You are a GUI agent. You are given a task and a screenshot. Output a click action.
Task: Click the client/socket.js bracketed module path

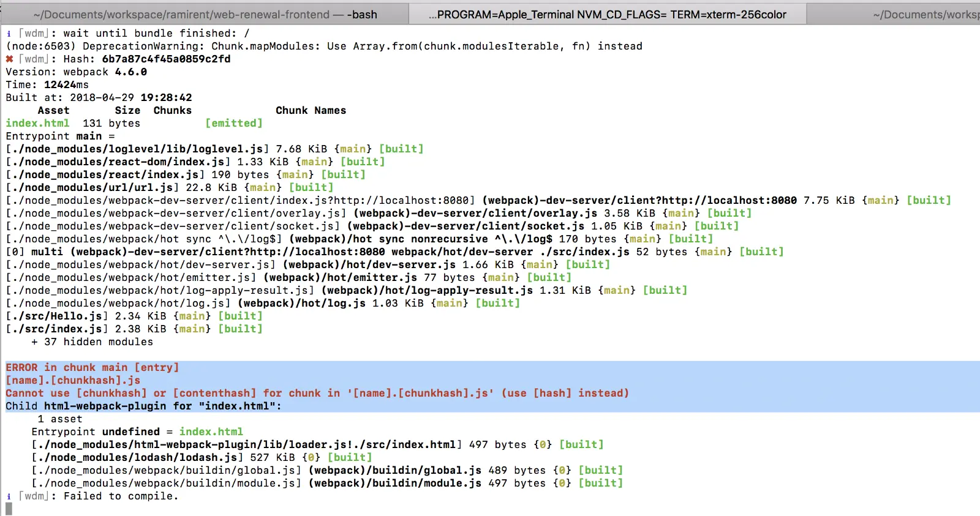(173, 226)
